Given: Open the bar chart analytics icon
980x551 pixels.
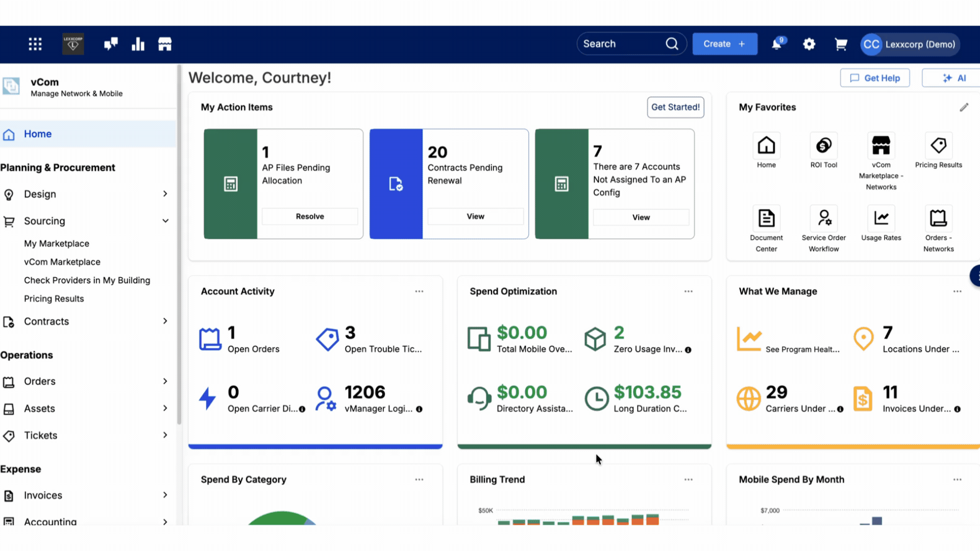Looking at the screenshot, I should 138,44.
